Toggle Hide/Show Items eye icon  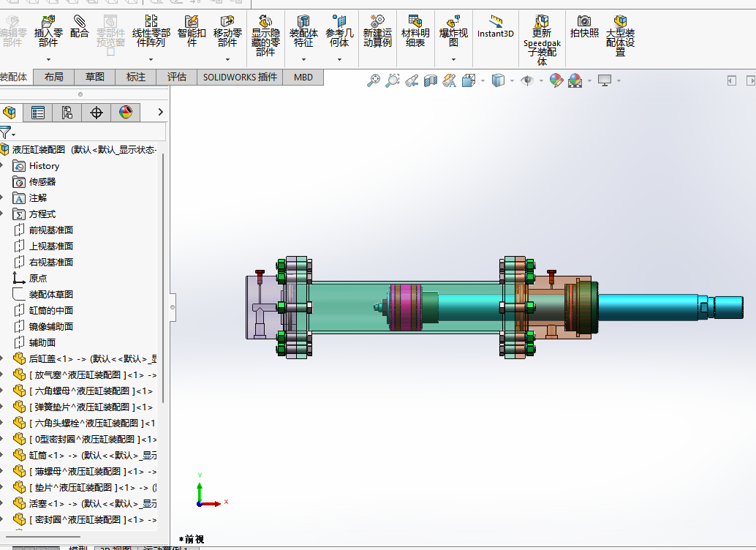pyautogui.click(x=527, y=80)
